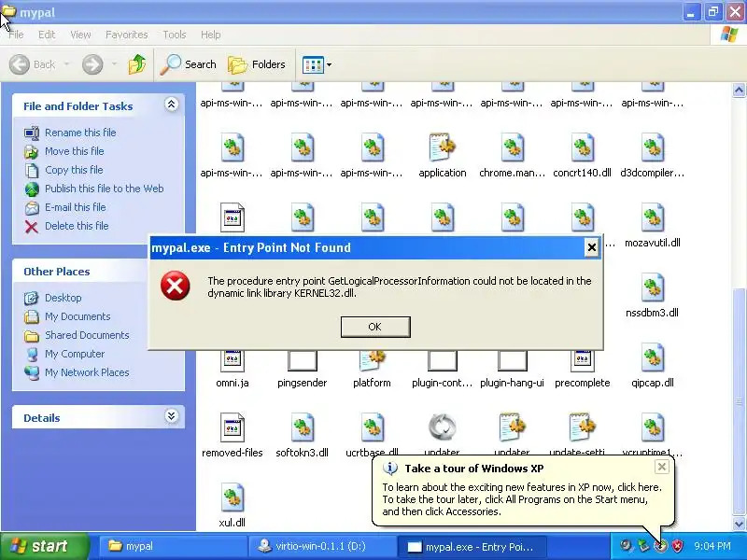Expand the Details panel
747x560 pixels.
[x=171, y=416]
